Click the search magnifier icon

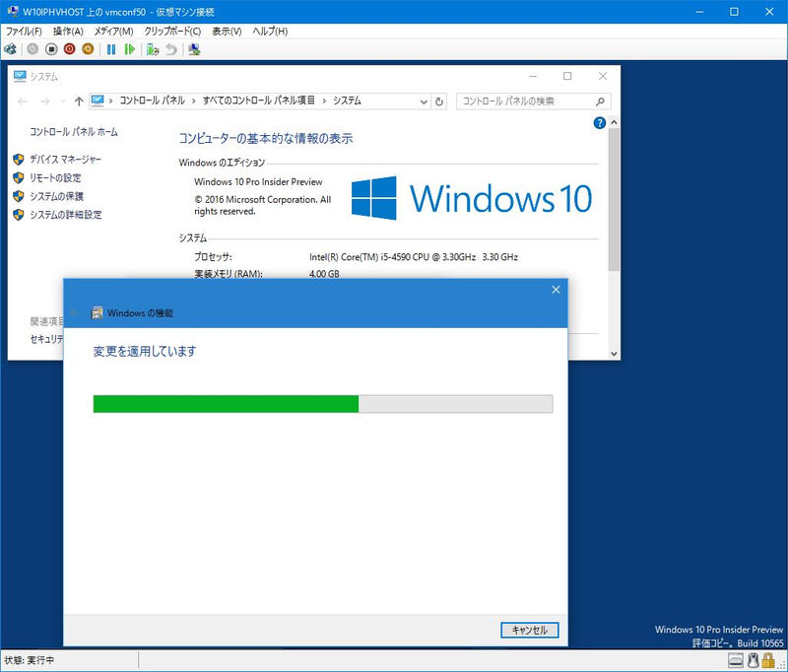(x=600, y=101)
